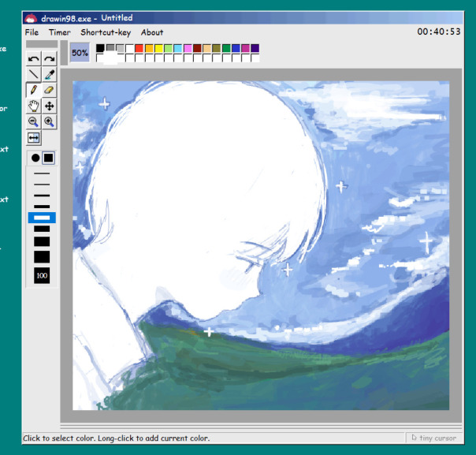The image size is (476, 455).
Task: Open the Timer menu
Action: coord(60,32)
